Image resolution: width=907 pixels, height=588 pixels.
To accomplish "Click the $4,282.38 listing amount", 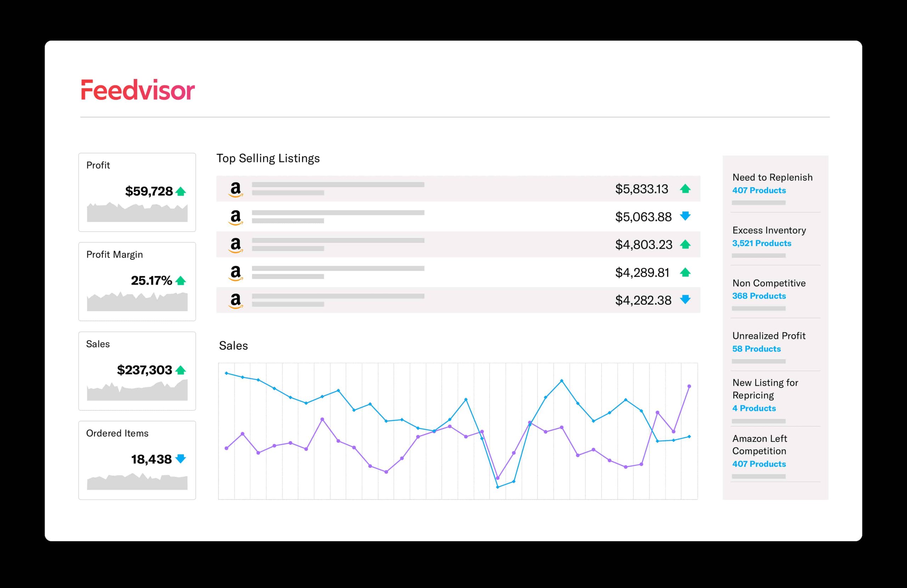I will click(x=643, y=301).
